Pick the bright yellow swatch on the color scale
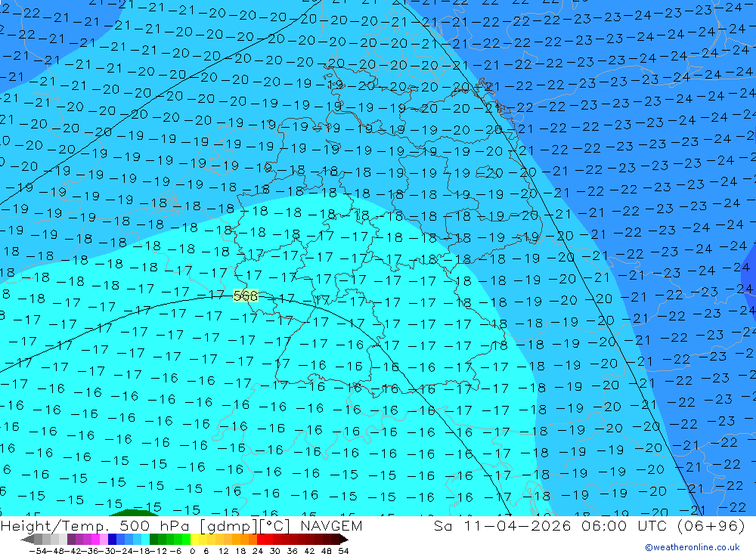Image resolution: width=756 pixels, height=554 pixels. [x=194, y=540]
